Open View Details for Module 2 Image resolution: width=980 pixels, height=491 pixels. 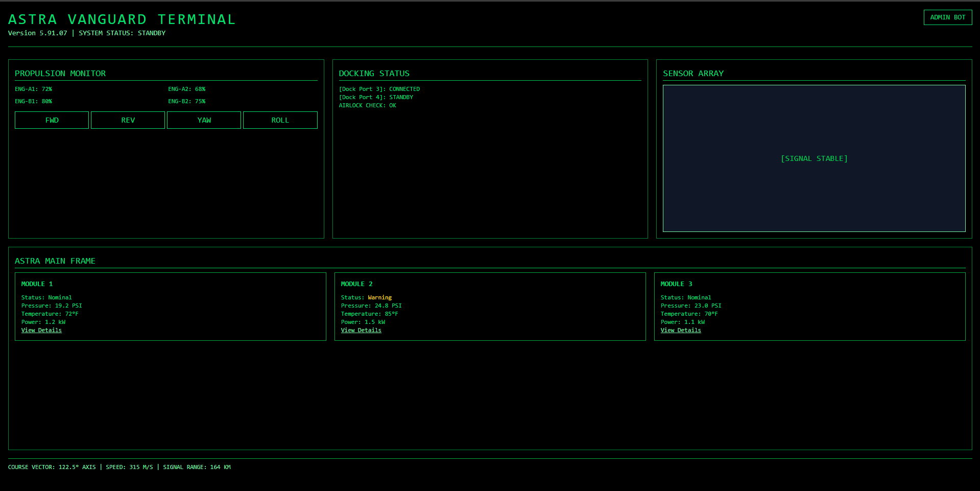point(361,331)
